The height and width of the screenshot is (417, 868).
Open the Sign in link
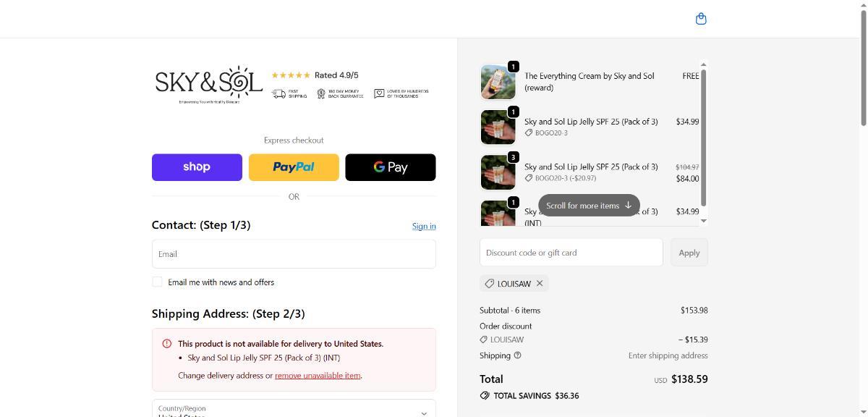424,226
